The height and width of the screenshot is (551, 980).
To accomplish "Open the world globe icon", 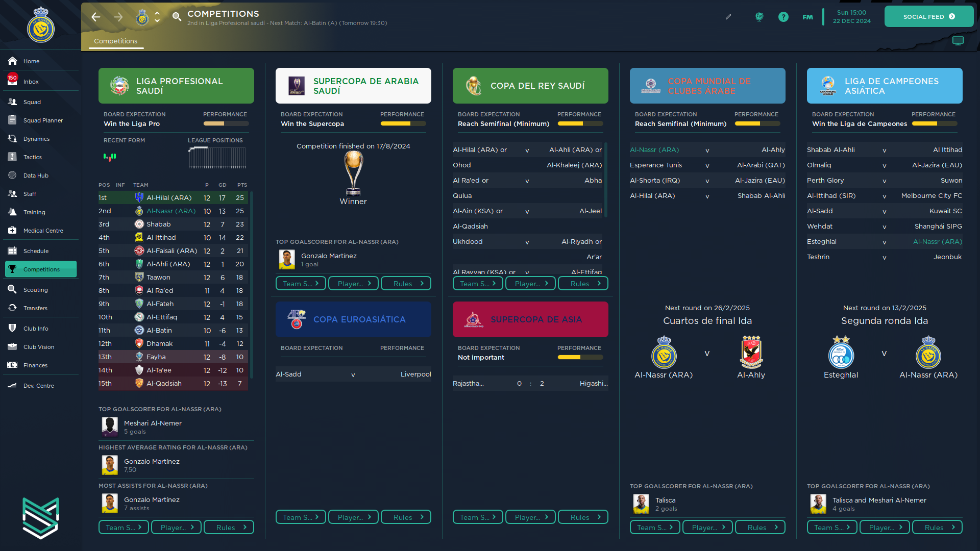I will [x=759, y=17].
